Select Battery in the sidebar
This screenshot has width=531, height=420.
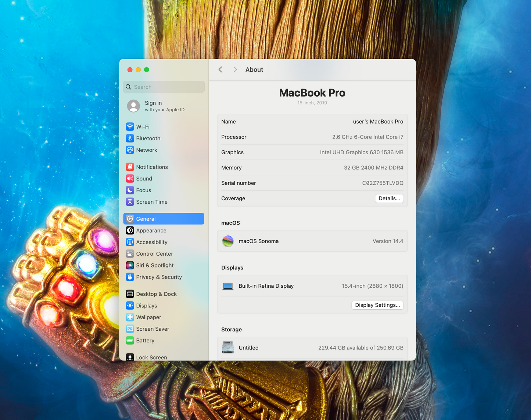coord(145,341)
